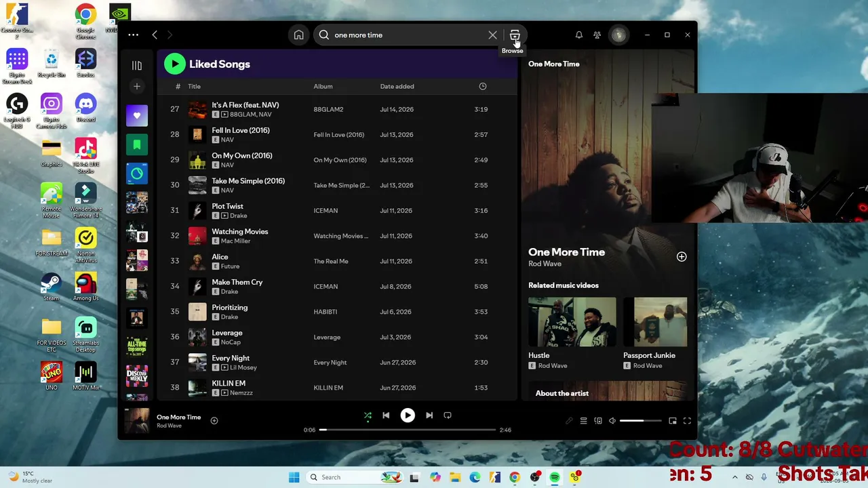Mute the Spotify volume
The height and width of the screenshot is (488, 868).
point(612,421)
